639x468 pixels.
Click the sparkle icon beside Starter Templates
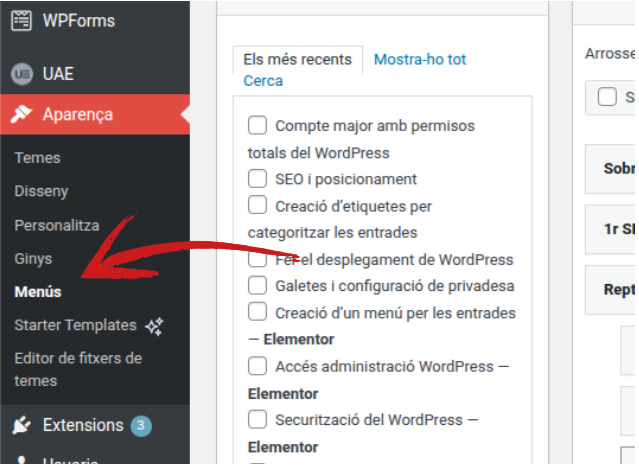[153, 325]
